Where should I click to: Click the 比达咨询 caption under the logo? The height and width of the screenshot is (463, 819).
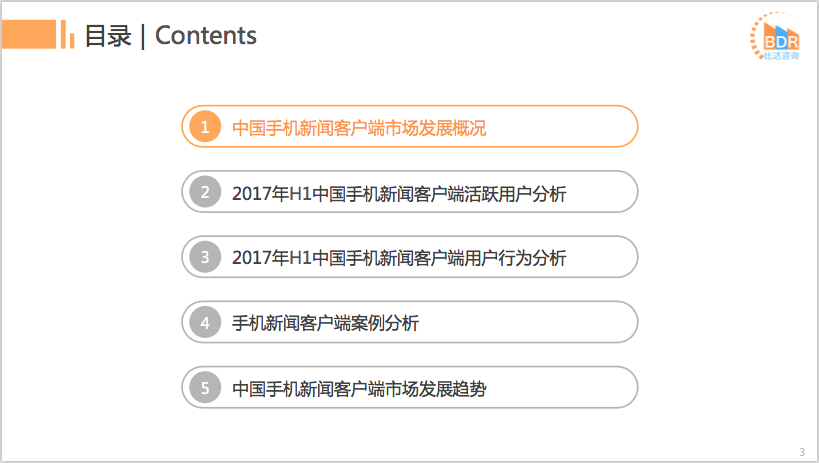777,59
